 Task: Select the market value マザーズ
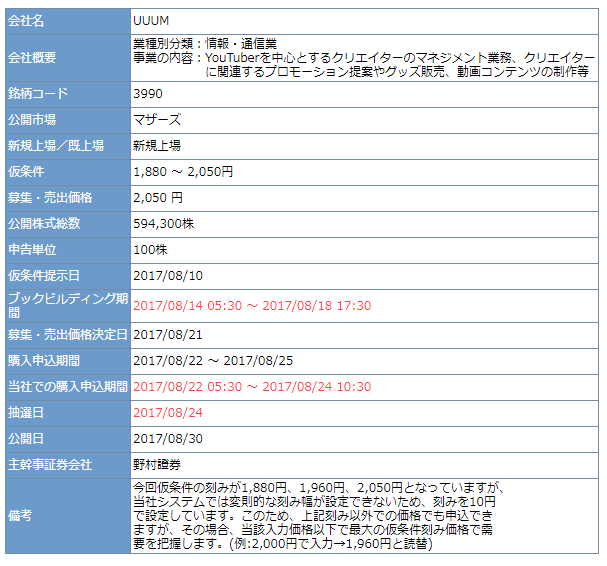(x=157, y=120)
